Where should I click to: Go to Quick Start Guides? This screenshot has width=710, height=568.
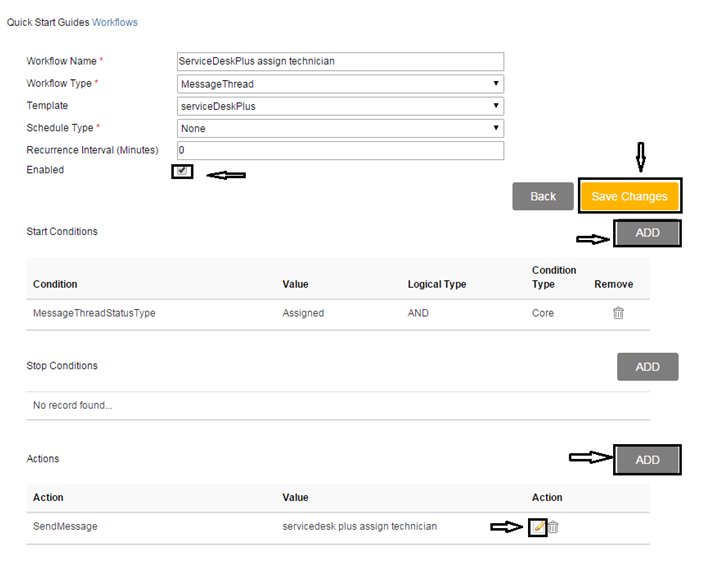point(48,22)
